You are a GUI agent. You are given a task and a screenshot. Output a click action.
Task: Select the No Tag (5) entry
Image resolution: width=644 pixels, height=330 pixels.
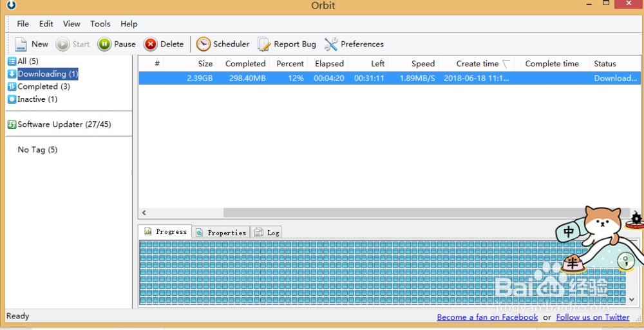(37, 150)
